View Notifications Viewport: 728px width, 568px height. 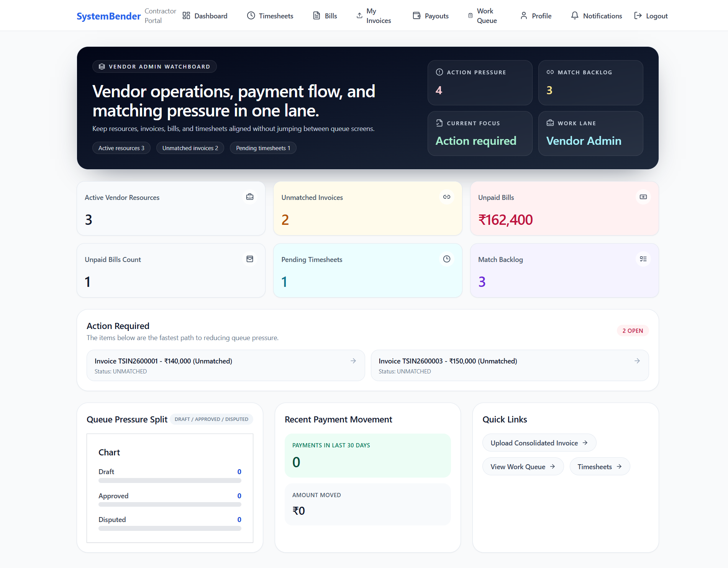(x=597, y=16)
